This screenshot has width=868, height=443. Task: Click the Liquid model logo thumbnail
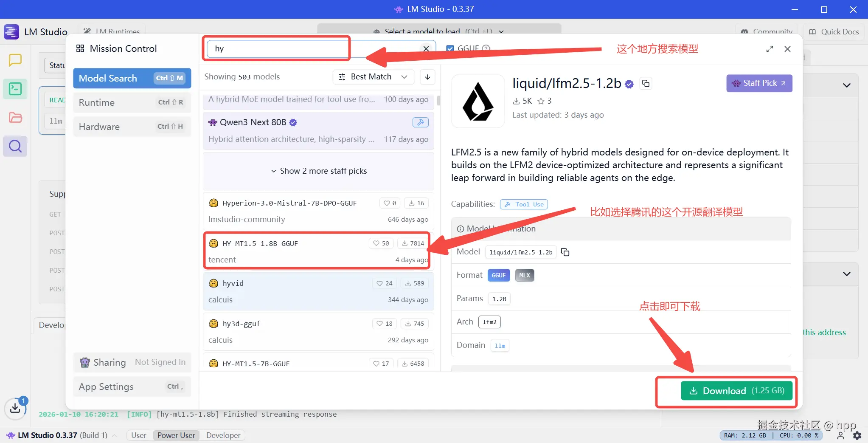pyautogui.click(x=478, y=101)
